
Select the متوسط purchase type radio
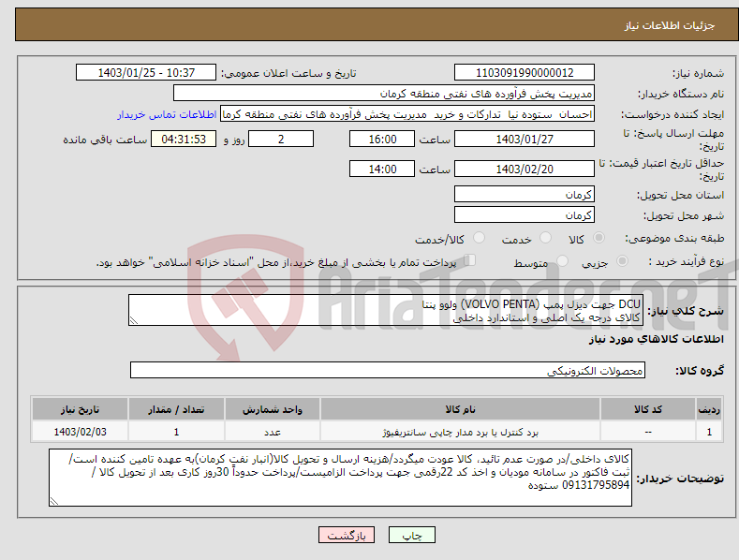tap(562, 260)
